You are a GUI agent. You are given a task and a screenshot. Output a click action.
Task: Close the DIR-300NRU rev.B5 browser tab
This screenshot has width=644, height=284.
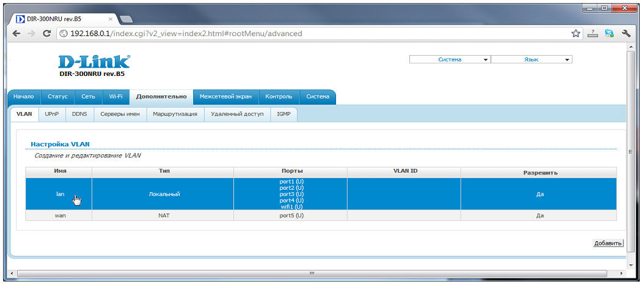tap(109, 19)
